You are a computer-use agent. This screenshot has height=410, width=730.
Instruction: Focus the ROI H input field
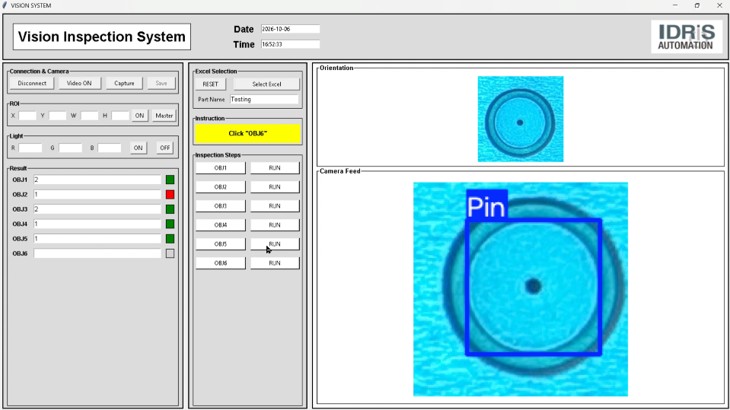tap(120, 115)
